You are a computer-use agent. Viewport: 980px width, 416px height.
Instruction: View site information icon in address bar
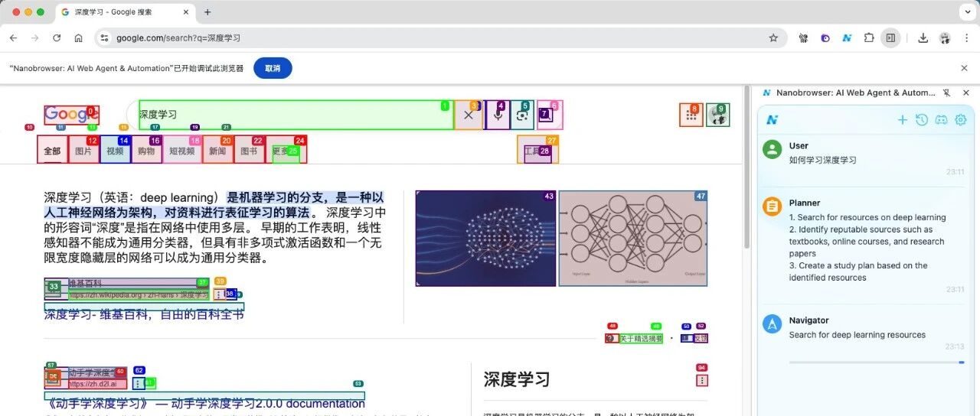coord(104,38)
